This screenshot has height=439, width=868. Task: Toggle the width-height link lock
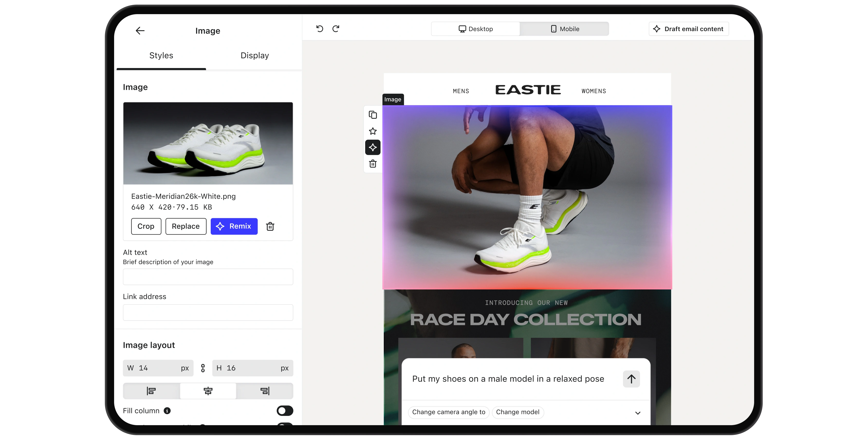tap(203, 368)
